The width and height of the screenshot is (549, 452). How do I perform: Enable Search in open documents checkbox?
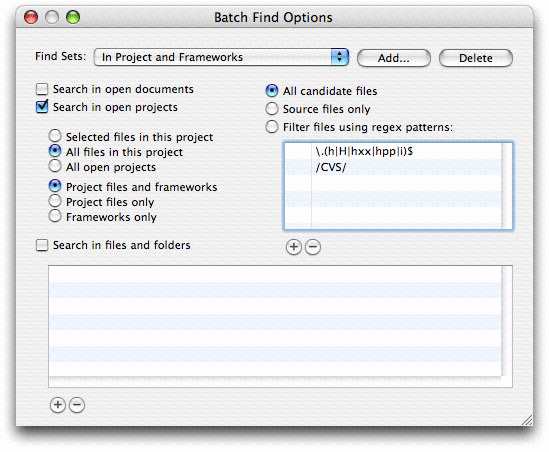pyautogui.click(x=42, y=89)
